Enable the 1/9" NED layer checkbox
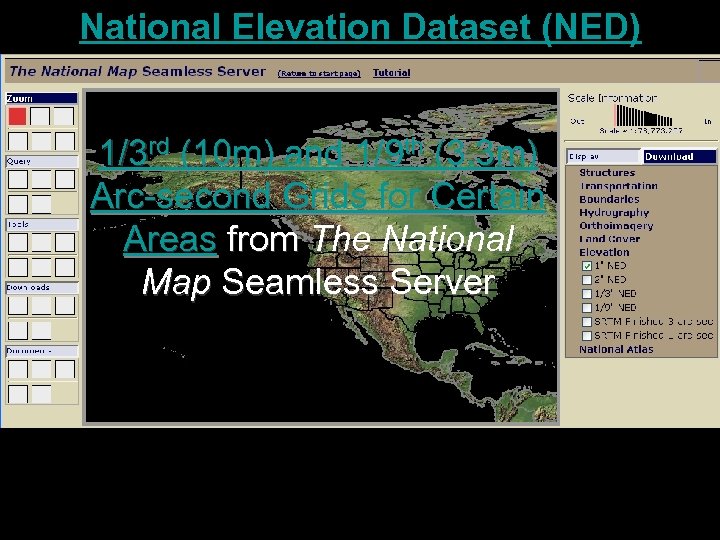Viewport: 720px width, 540px height. (586, 308)
